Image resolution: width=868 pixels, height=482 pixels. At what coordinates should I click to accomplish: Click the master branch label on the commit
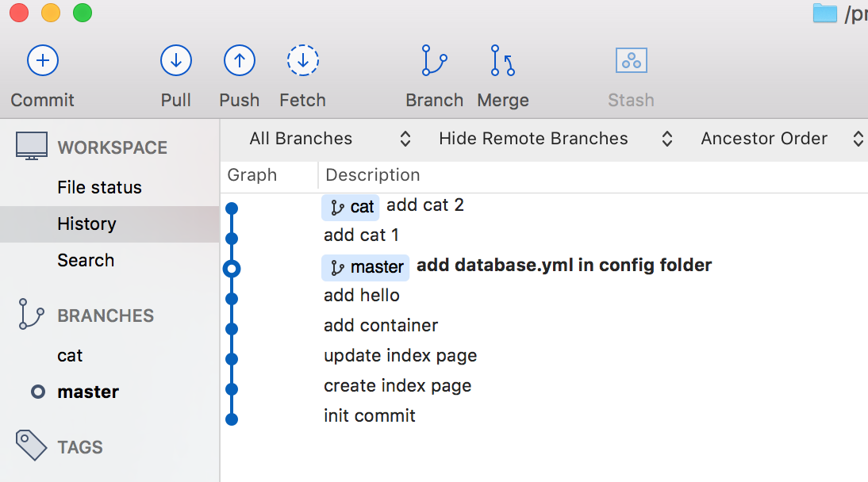coord(365,267)
